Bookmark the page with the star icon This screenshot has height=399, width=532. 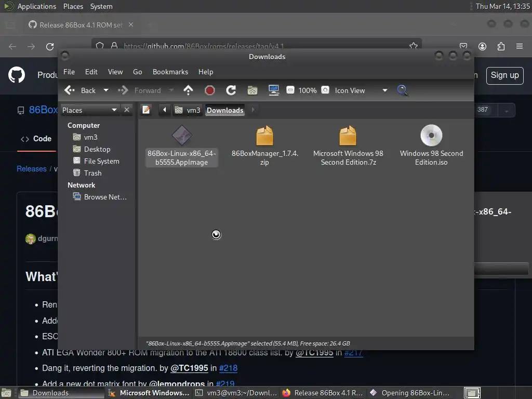tap(413, 45)
